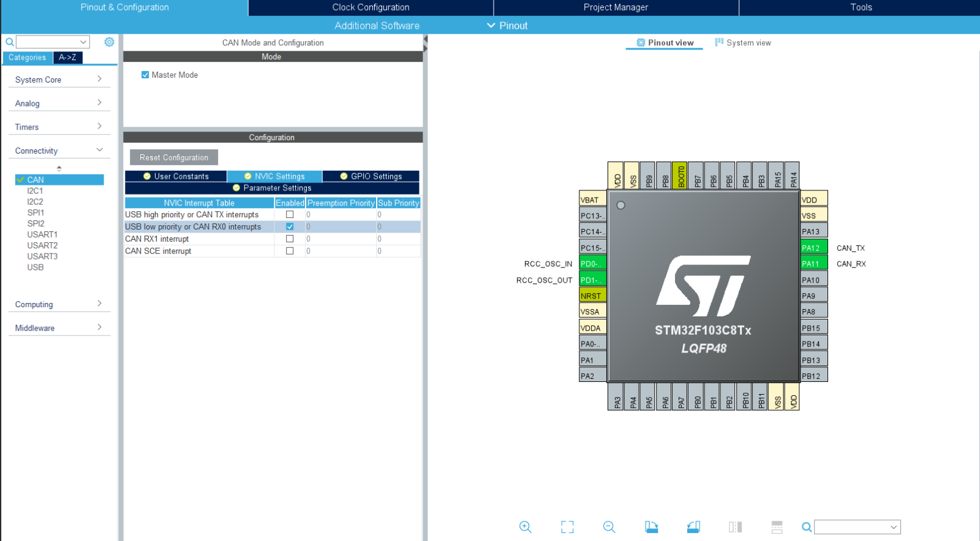Select pin PA13 on the chip
This screenshot has height=541, width=980.
tap(814, 231)
